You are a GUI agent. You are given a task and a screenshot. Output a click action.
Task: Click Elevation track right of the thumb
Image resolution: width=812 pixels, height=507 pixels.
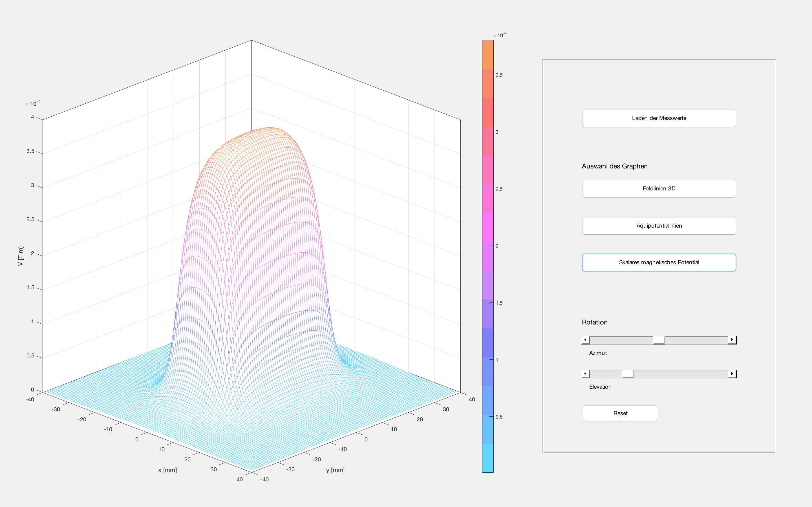pos(681,374)
